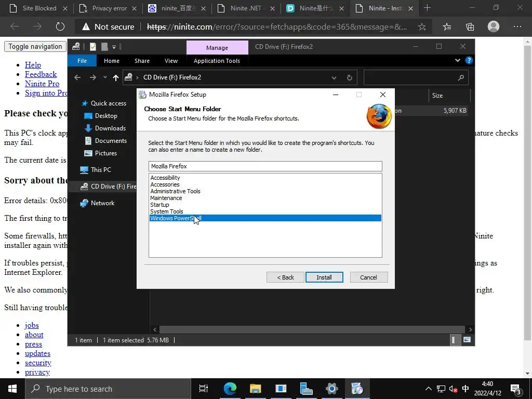Refresh the CD Drive folder view
532x399 pixels.
click(350, 78)
